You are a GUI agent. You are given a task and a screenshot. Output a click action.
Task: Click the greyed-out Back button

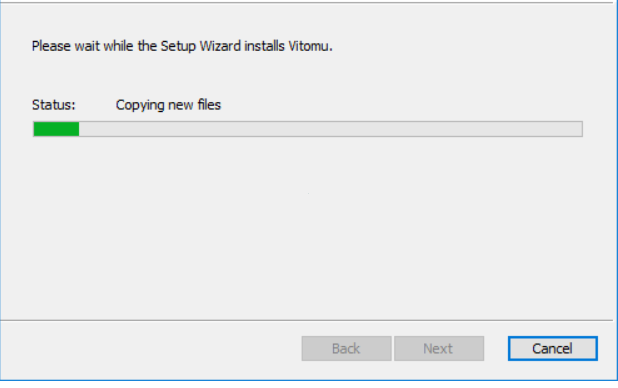pos(346,349)
